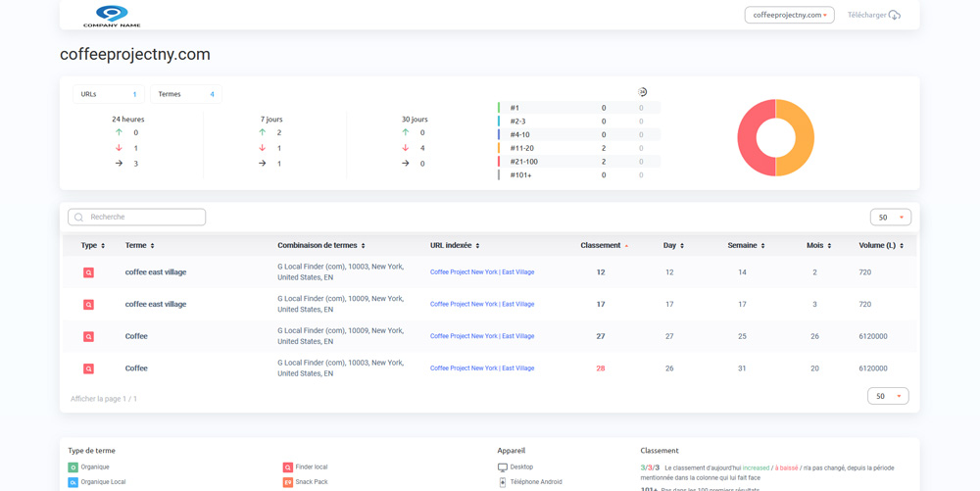Sort by Semaine column header

746,245
